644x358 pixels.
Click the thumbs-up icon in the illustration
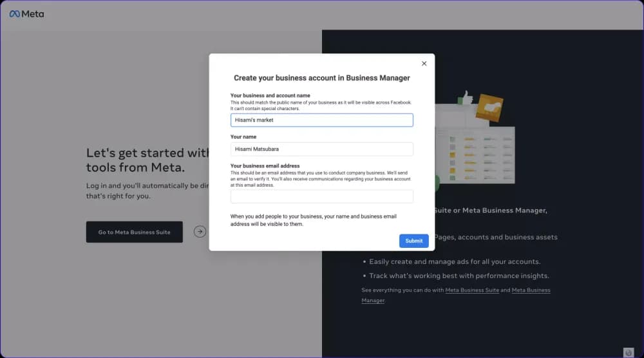(x=465, y=99)
